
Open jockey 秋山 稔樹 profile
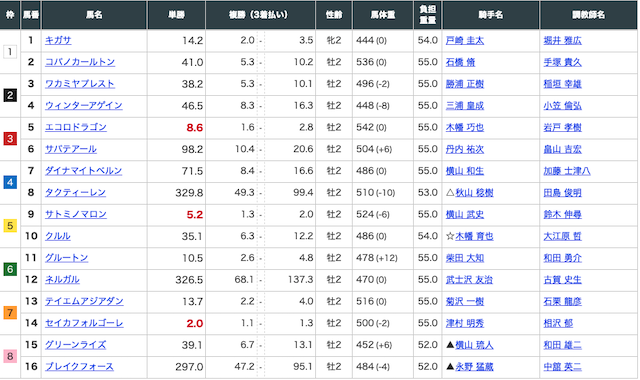pyautogui.click(x=474, y=193)
